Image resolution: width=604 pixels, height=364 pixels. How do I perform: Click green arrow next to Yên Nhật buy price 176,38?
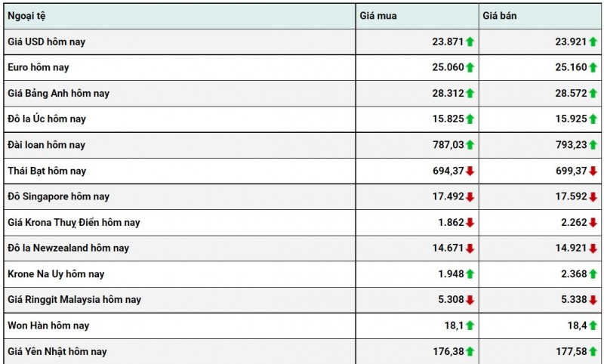click(x=470, y=352)
